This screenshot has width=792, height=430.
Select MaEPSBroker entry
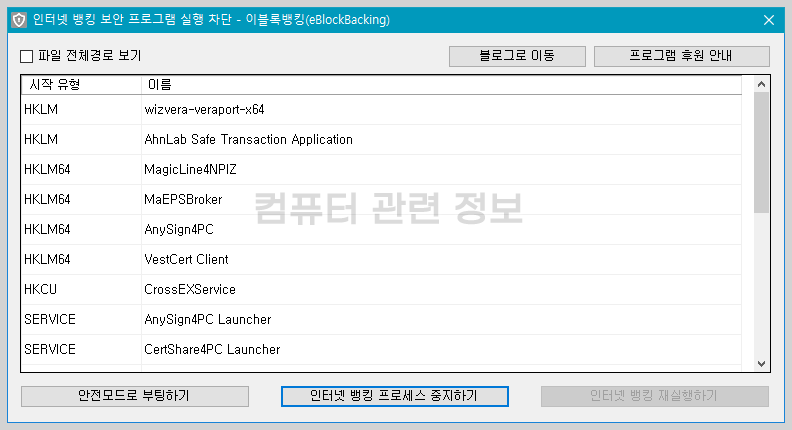(x=381, y=200)
